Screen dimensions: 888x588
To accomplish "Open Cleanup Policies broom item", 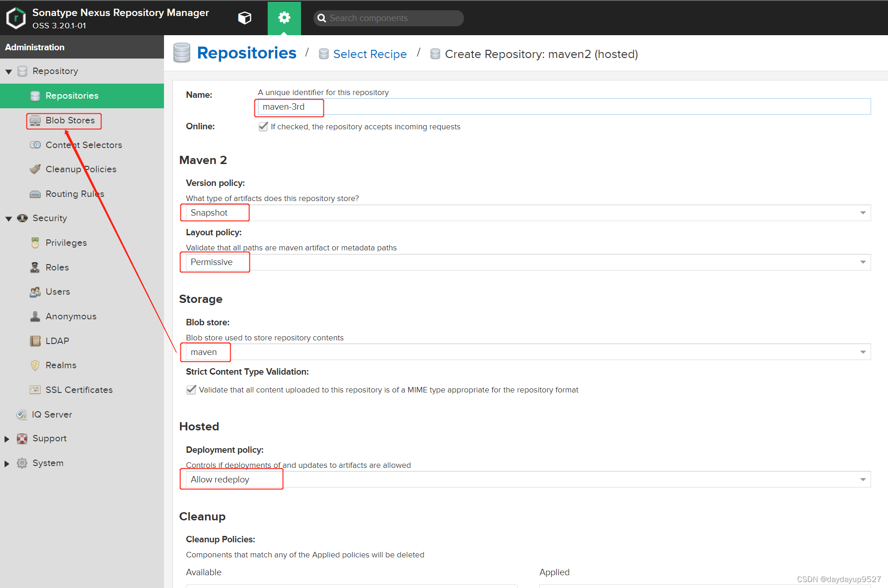I will click(80, 170).
